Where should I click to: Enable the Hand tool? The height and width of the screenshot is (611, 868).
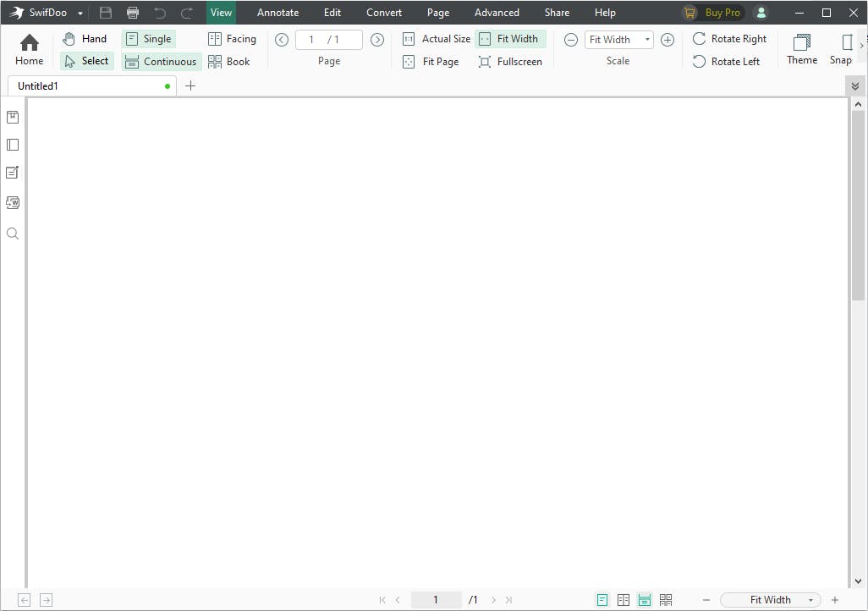point(85,39)
